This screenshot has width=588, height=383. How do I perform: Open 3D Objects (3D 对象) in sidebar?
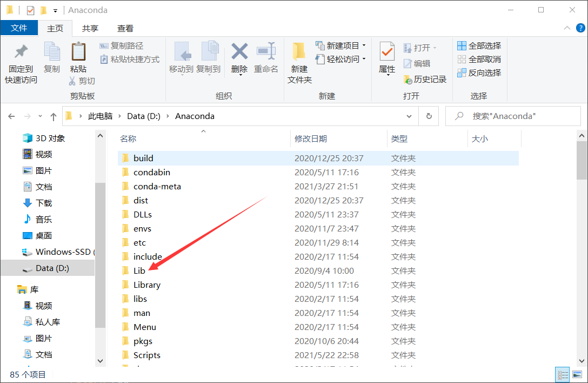pos(43,138)
